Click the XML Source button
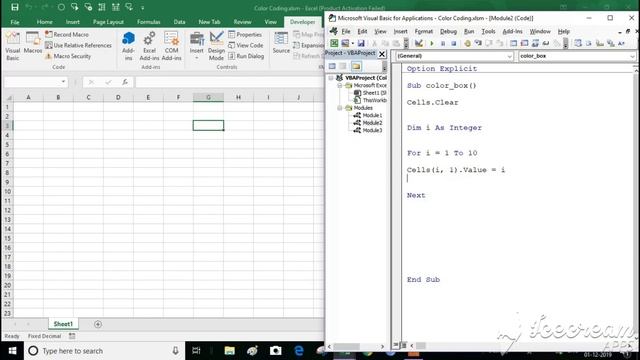Image resolution: width=640 pixels, height=360 pixels. click(x=281, y=43)
